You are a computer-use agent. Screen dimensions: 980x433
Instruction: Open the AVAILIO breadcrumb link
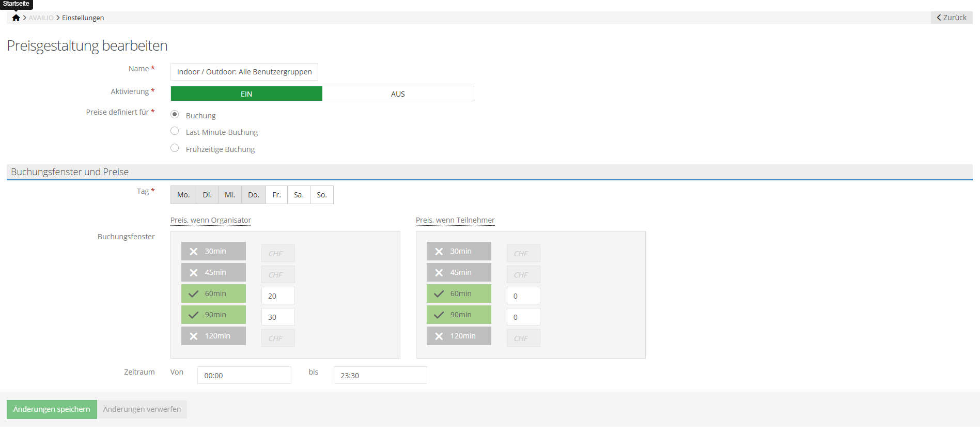pos(41,18)
